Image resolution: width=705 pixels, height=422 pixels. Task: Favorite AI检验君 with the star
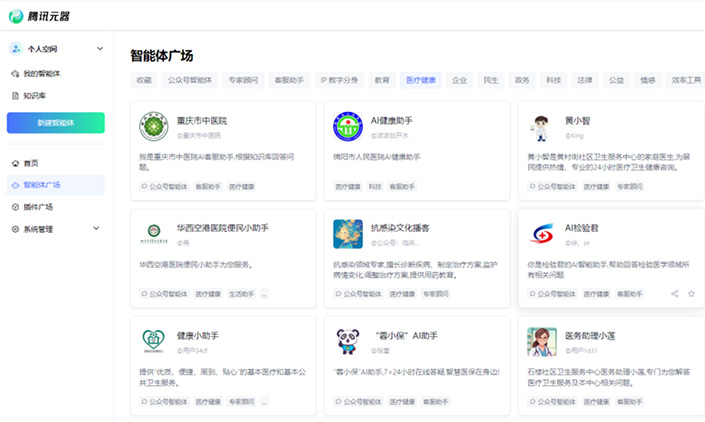click(691, 294)
